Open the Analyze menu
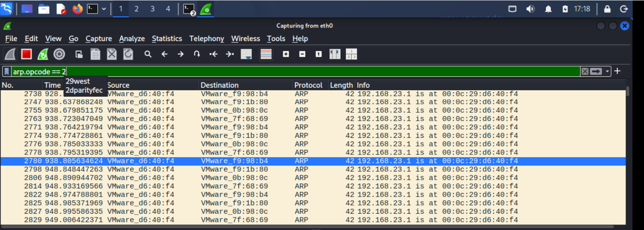Image resolution: width=644 pixels, height=230 pixels. click(x=132, y=38)
